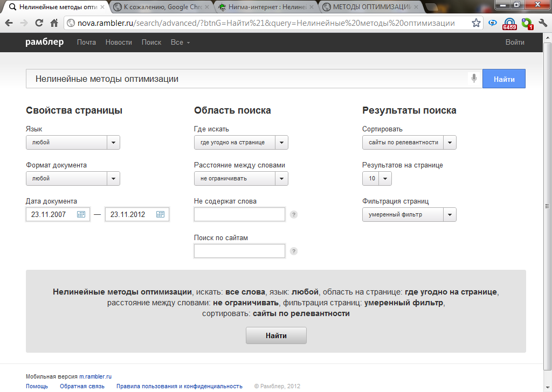Image resolution: width=552 pixels, height=392 pixels.
Task: Click the 'Не содержат слова' input field
Action: [239, 214]
